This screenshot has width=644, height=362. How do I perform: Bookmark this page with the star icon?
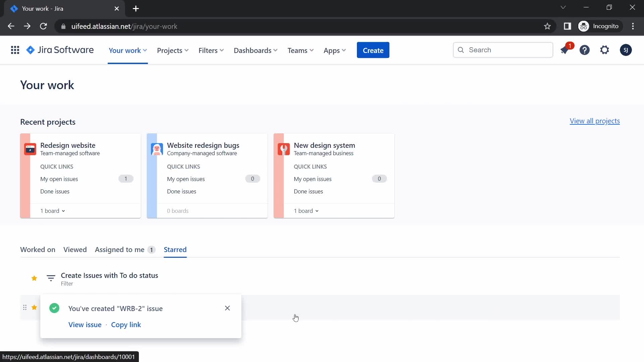click(547, 26)
